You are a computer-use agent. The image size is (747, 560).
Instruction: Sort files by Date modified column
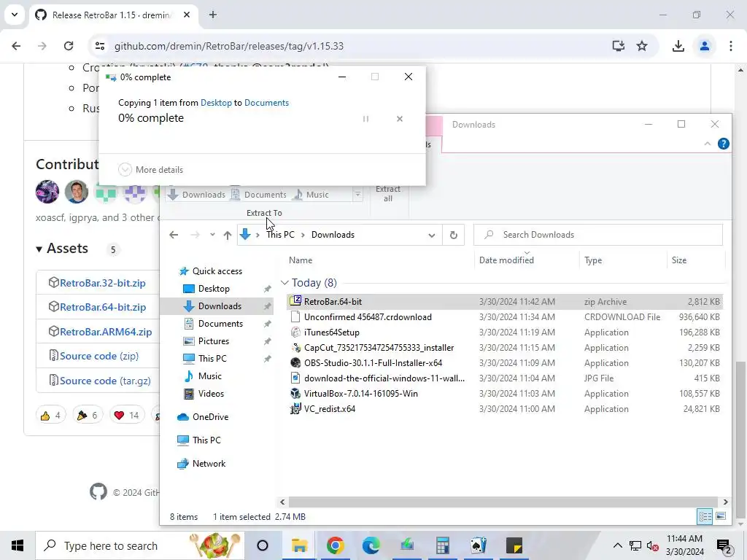pyautogui.click(x=506, y=260)
